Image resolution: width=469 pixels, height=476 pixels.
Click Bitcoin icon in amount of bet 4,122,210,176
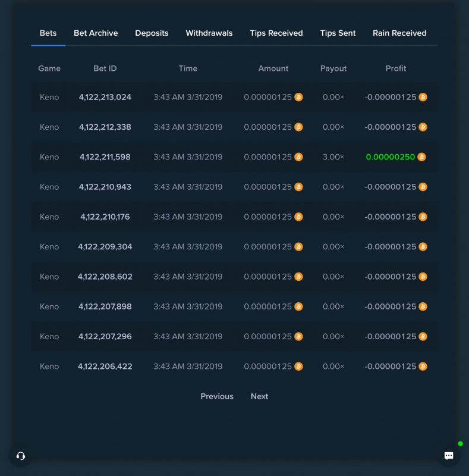(x=298, y=217)
